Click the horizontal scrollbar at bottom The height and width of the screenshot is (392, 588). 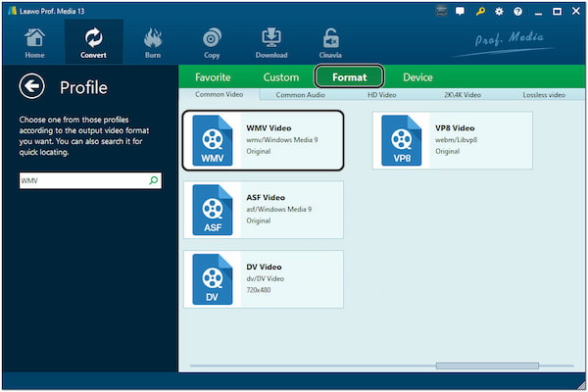pyautogui.click(x=487, y=366)
